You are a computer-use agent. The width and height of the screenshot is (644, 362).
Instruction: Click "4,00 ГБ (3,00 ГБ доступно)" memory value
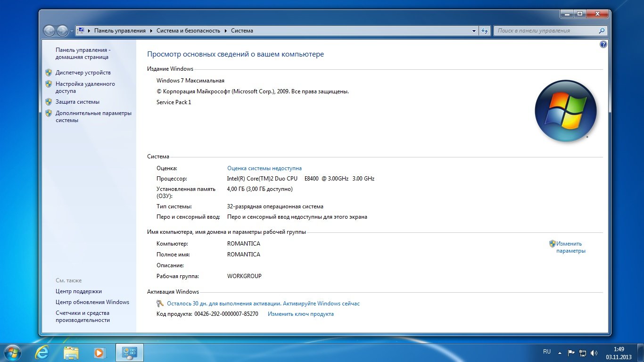[x=260, y=189]
